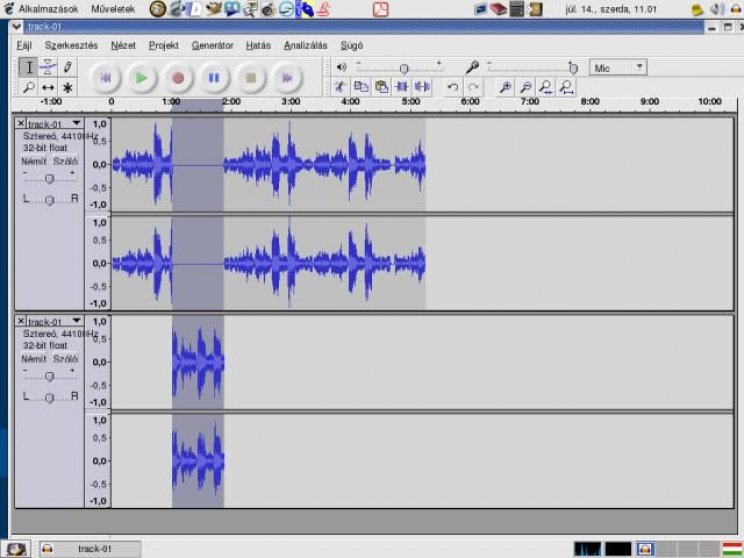This screenshot has height=558, width=744.
Task: Click the track-01 taskbar window button
Action: (90, 549)
